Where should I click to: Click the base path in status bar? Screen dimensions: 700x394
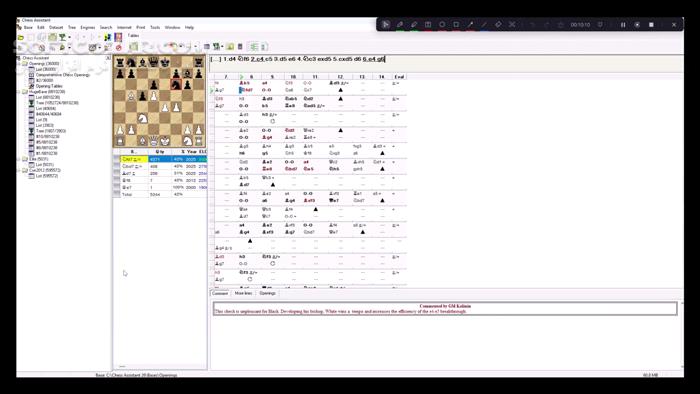[x=136, y=375]
